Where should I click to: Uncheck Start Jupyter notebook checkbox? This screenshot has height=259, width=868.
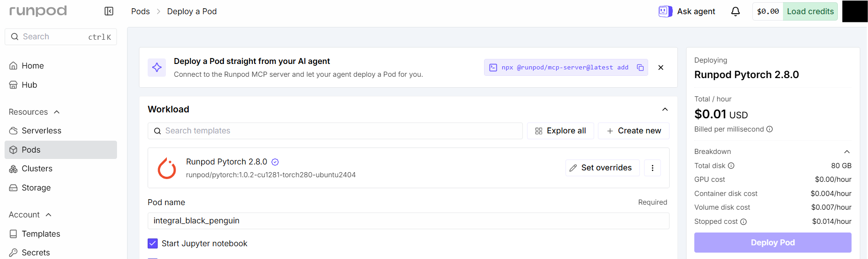coord(153,243)
